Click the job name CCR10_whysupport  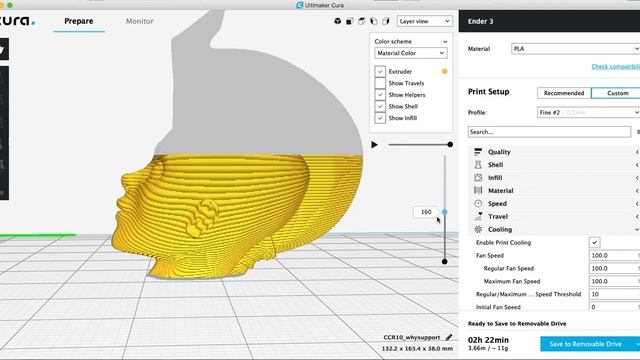[411, 338]
